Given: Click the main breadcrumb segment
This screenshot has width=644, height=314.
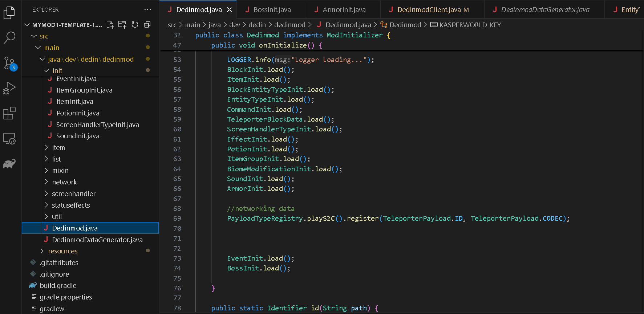Looking at the screenshot, I should tap(193, 25).
